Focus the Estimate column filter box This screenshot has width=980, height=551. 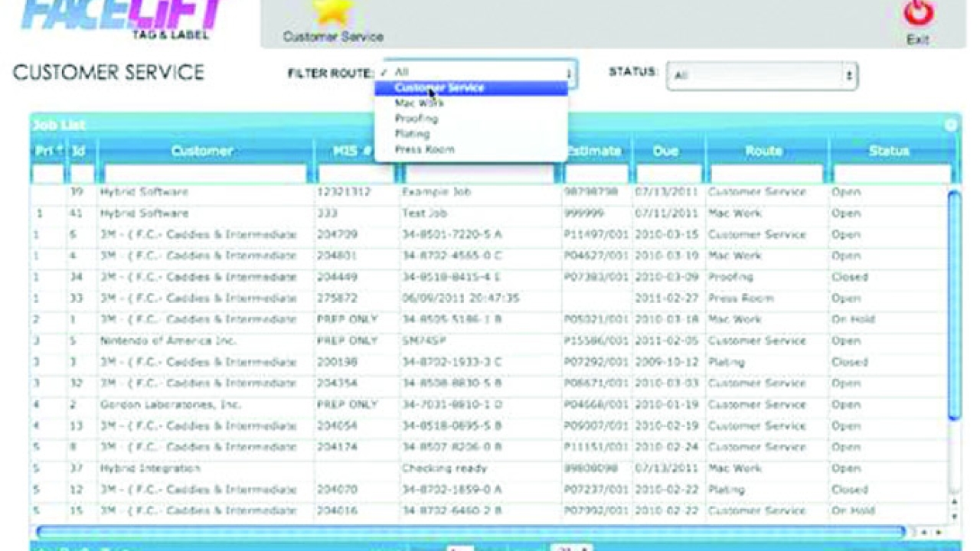tap(596, 174)
